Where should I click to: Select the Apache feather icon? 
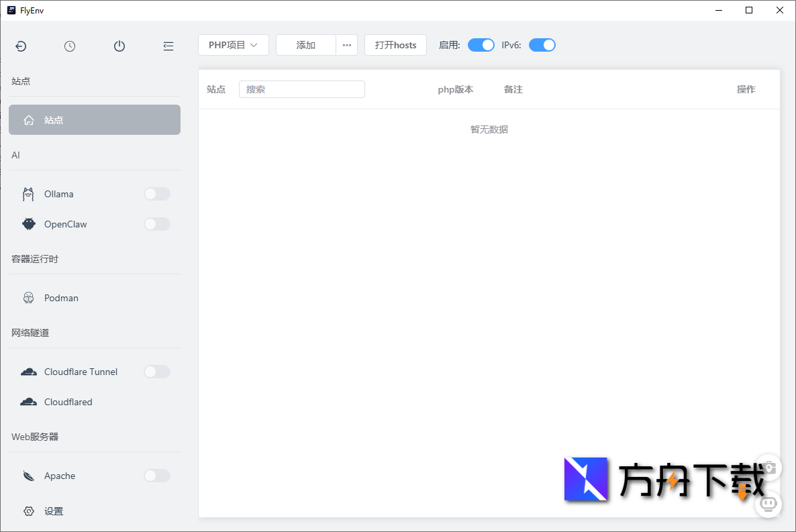click(x=28, y=476)
